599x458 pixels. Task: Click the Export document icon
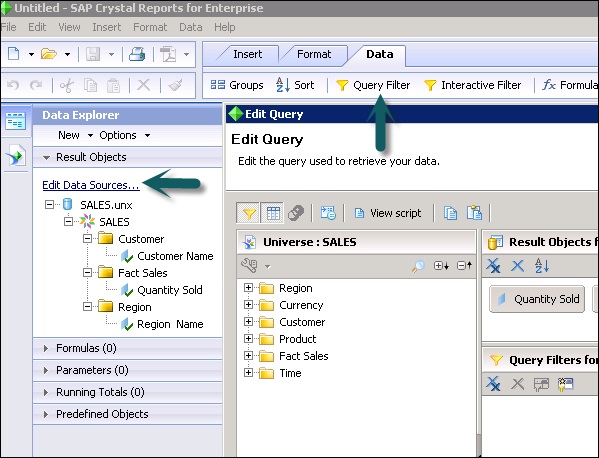point(168,54)
